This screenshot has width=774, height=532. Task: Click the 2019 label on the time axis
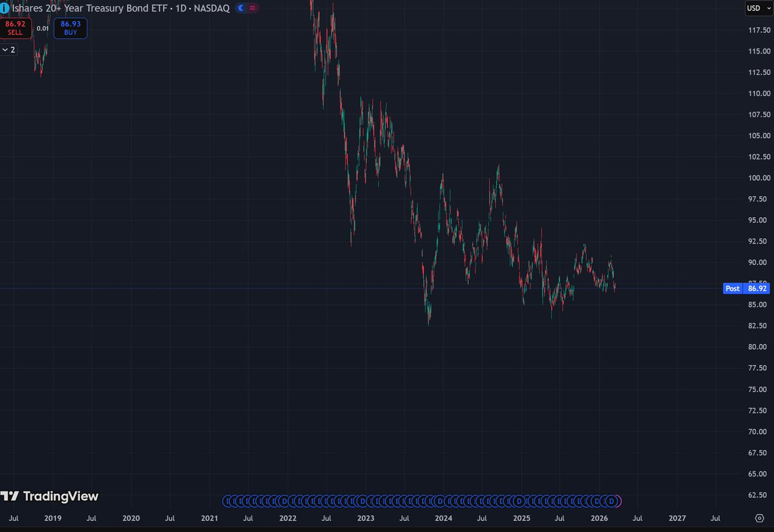tap(53, 518)
